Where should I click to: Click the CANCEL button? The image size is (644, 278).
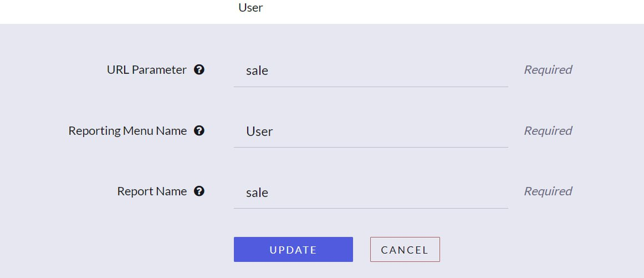pos(405,249)
